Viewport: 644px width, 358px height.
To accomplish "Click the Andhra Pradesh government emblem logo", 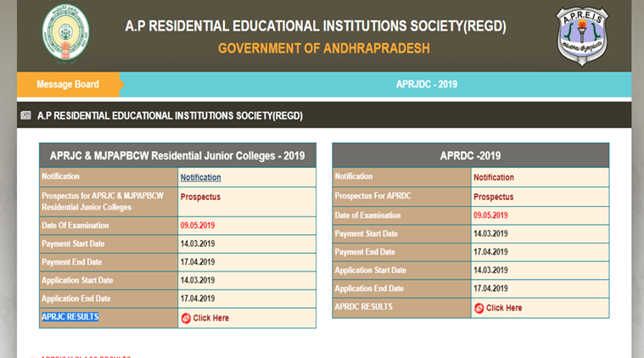I will [x=65, y=34].
